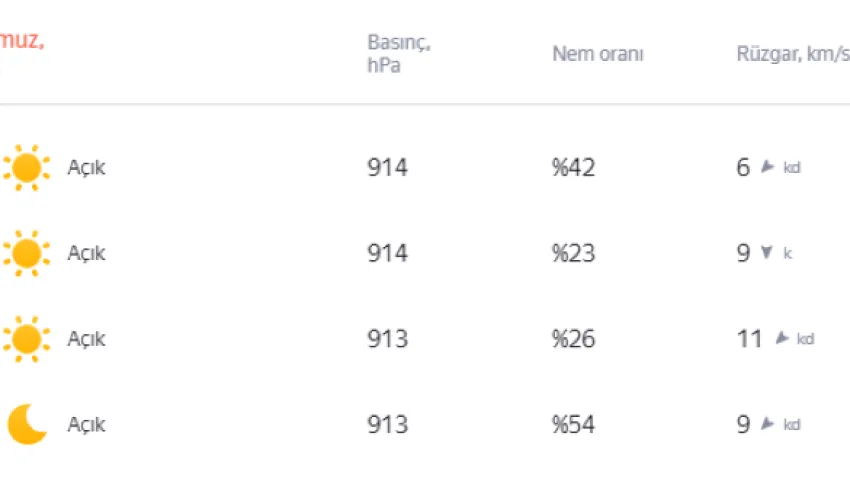Screen dimensions: 850x478
Task: Click the wind arrow in the moon row
Action: (768, 425)
